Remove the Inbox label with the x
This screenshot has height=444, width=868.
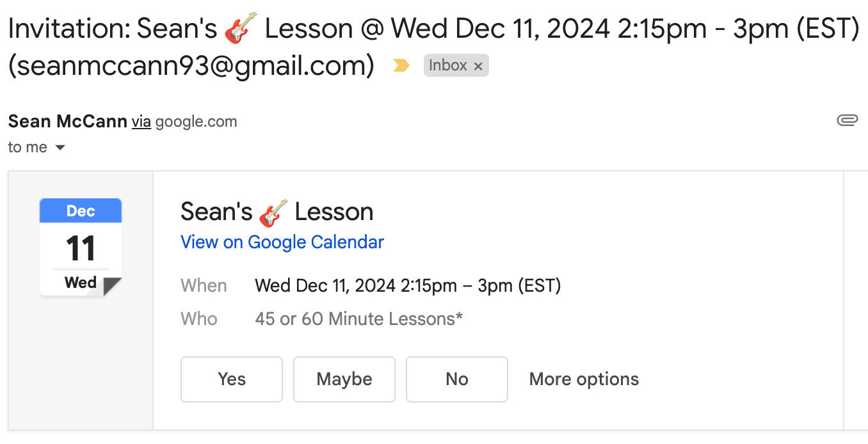(x=478, y=66)
